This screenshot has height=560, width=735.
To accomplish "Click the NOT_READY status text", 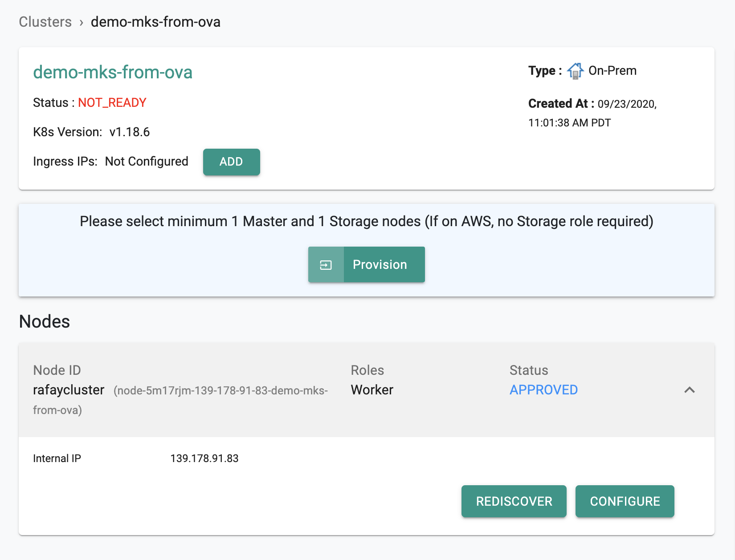I will [112, 103].
